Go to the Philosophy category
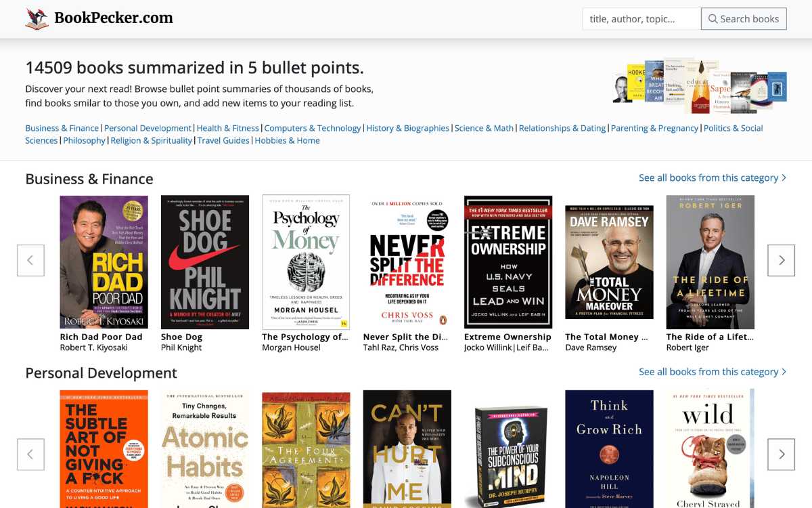 85,140
